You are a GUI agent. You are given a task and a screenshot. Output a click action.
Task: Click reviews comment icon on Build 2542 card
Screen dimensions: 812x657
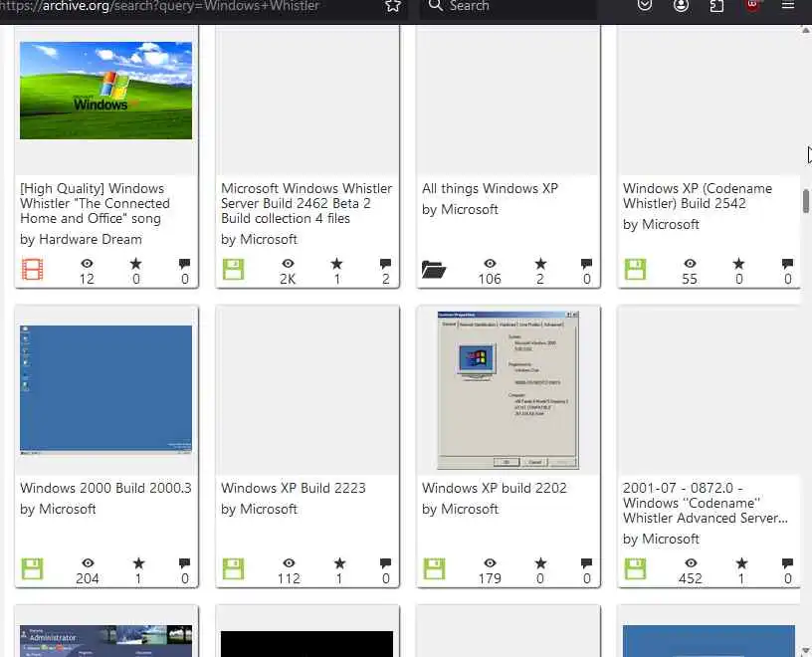tap(787, 264)
